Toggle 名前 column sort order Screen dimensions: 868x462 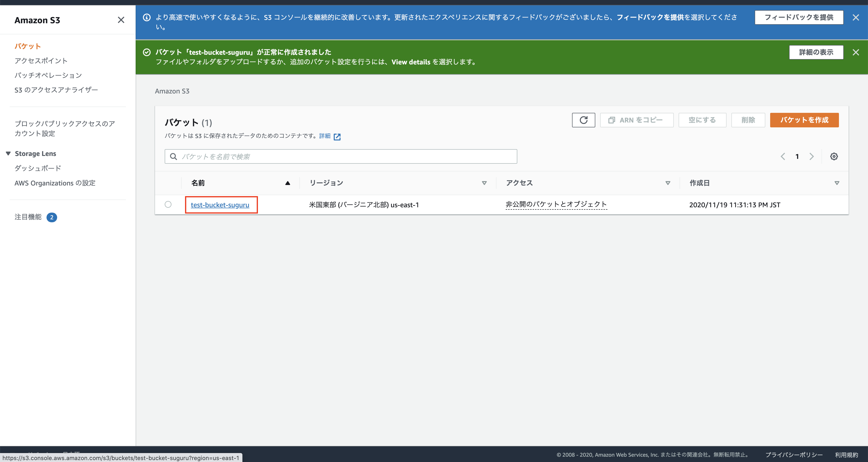pos(287,183)
